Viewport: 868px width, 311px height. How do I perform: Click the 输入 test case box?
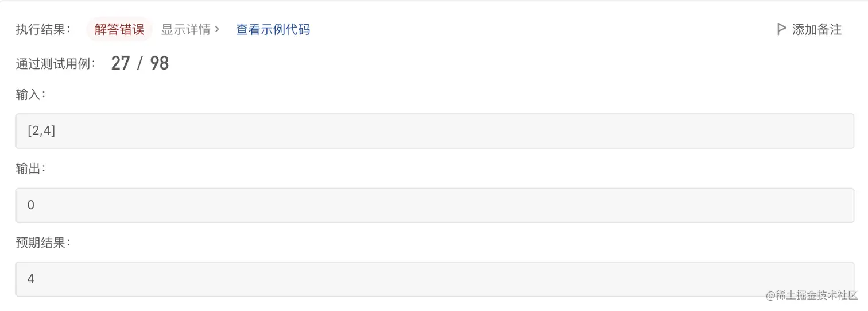coord(435,131)
